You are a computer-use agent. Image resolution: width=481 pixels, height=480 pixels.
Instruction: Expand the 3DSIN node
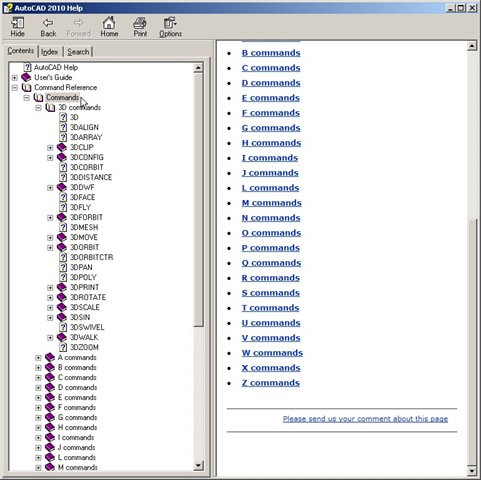(50, 318)
